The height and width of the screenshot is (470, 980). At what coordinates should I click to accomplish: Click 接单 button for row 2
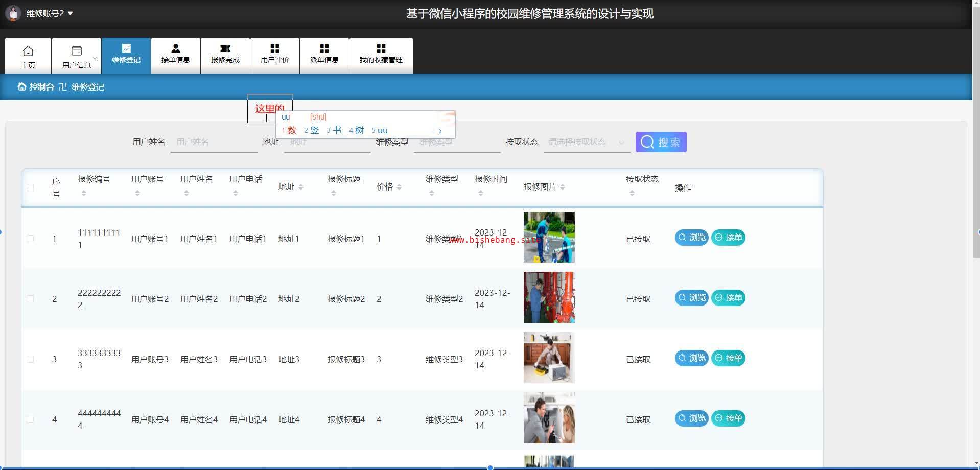click(x=728, y=298)
